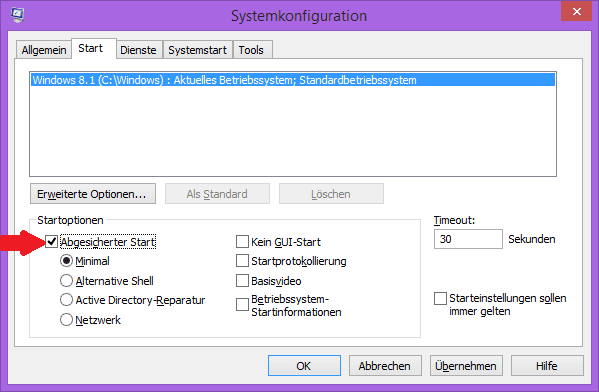Select the Windows 8.1 boot entry

coord(293,80)
